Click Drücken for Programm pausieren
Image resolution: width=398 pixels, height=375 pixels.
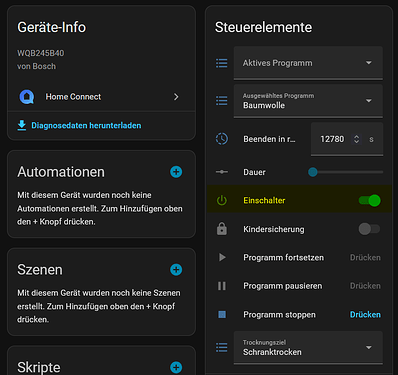[x=365, y=286]
